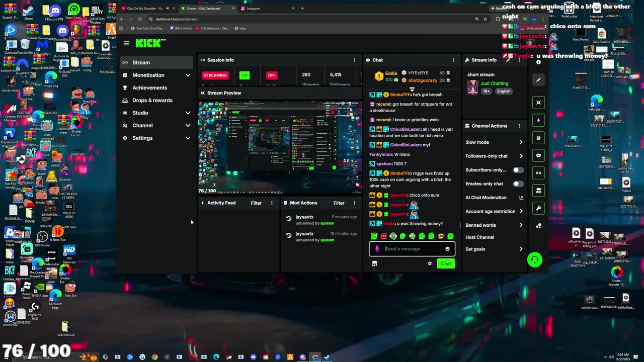Toggle the lightning Activity Feed widget
Screen dimensions: 644x362
pyautogui.click(x=538, y=120)
